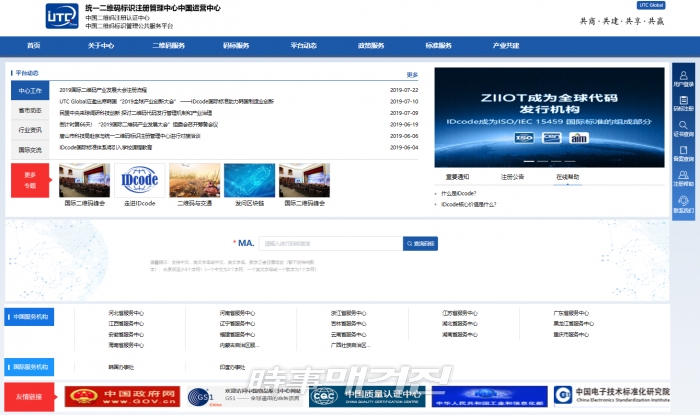Open IDcode news dated 2019-06-04
This screenshot has height=415, width=700.
tap(105, 148)
